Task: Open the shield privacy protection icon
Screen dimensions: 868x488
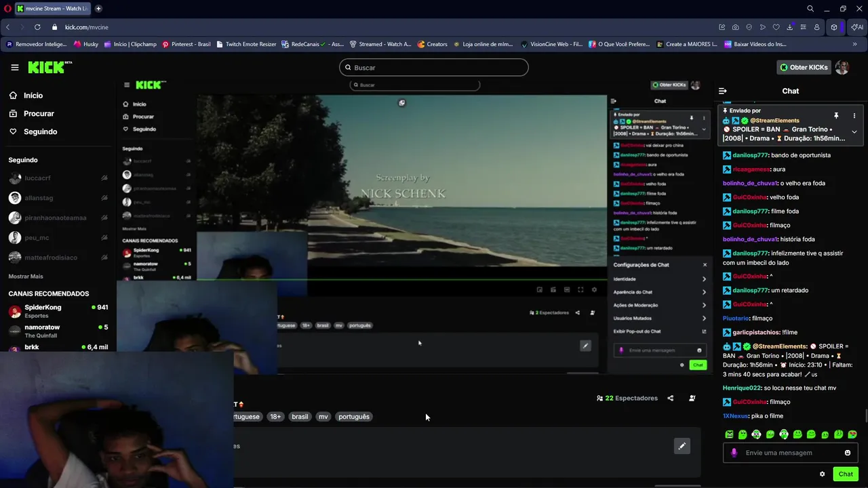Action: 749,27
